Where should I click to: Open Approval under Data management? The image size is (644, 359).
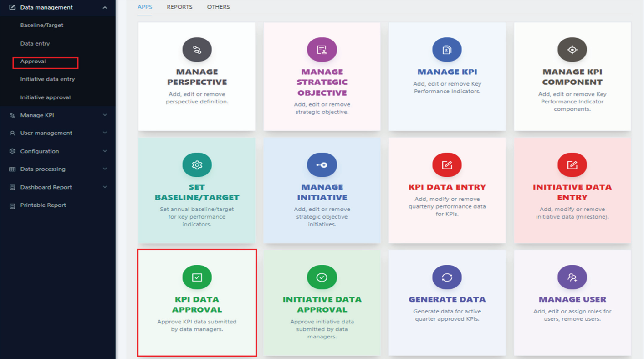(33, 61)
